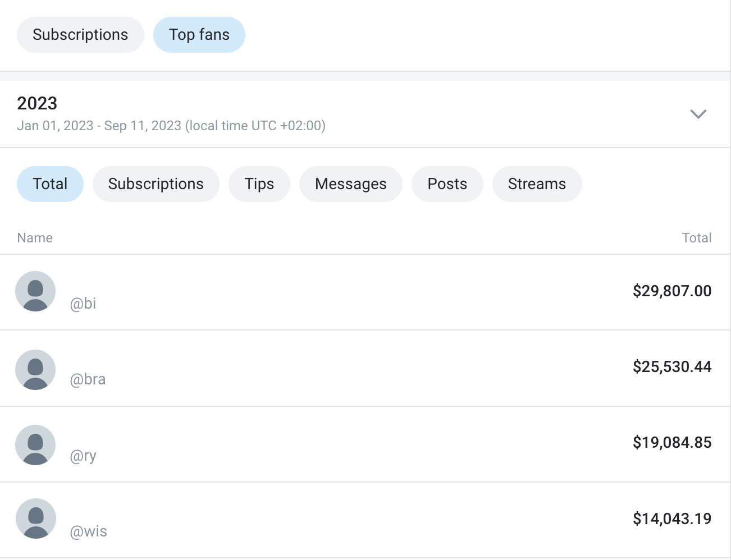Filter earnings by Tips only

[259, 183]
